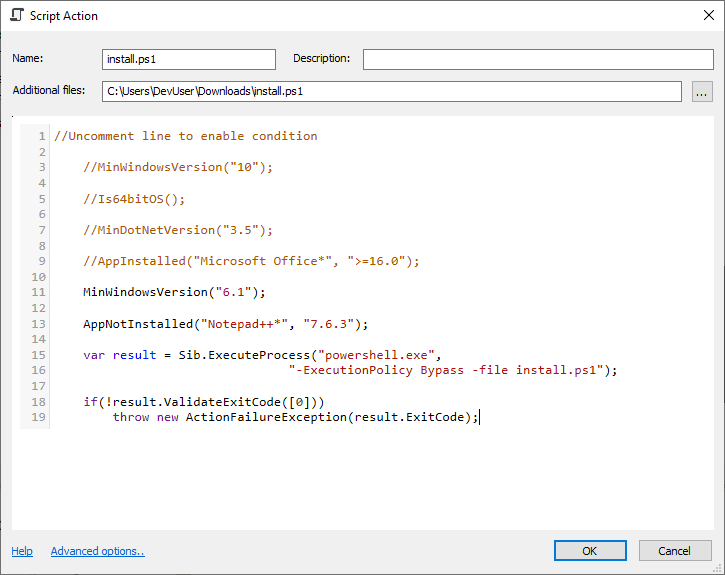Click the resize grip in dialog corner
725x575 pixels.
coord(718,569)
